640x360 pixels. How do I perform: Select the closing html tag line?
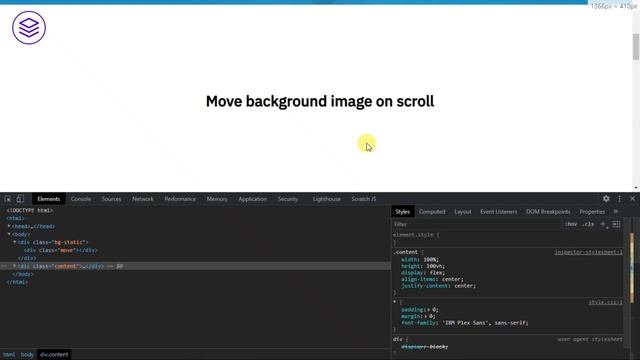[17, 282]
